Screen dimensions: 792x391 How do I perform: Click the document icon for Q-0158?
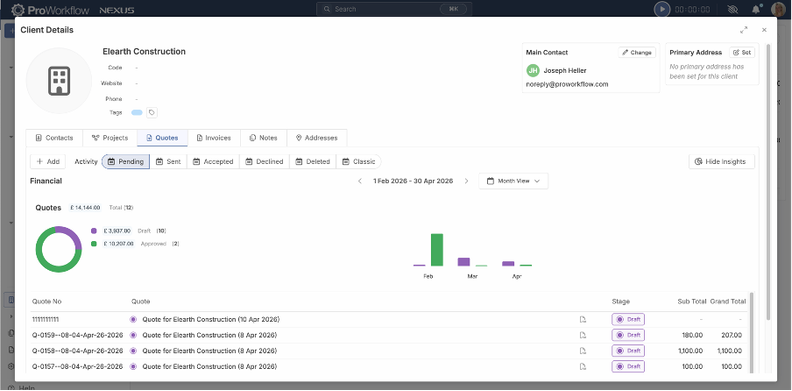[583, 351]
